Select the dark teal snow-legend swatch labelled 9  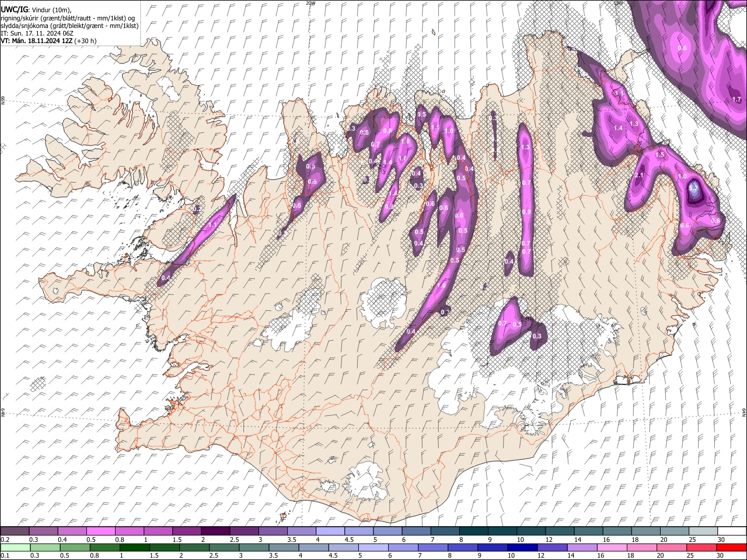point(501,531)
